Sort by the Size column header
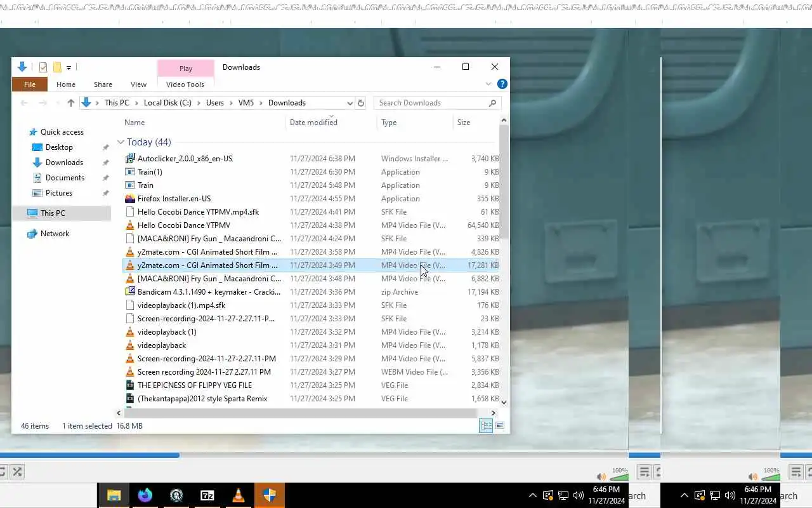 pyautogui.click(x=464, y=123)
